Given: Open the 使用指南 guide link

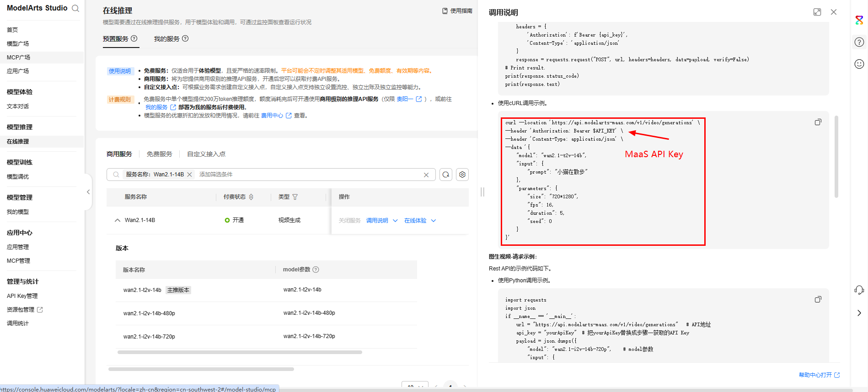Looking at the screenshot, I should coord(457,11).
